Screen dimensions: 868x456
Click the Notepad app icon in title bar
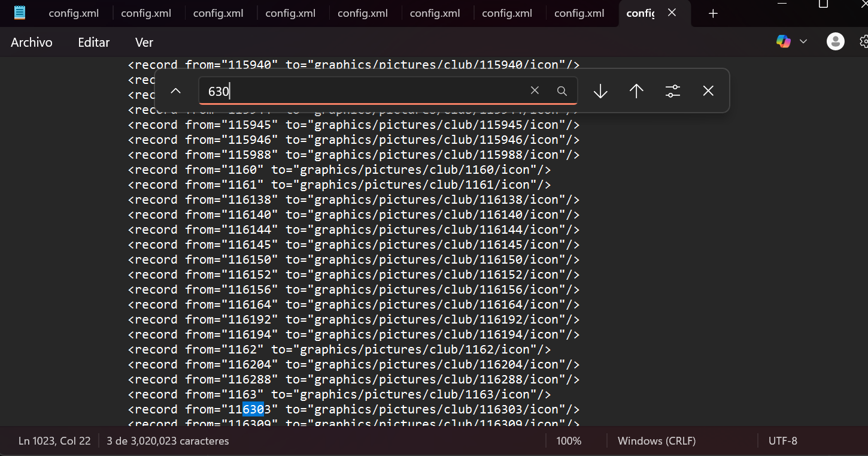(20, 13)
